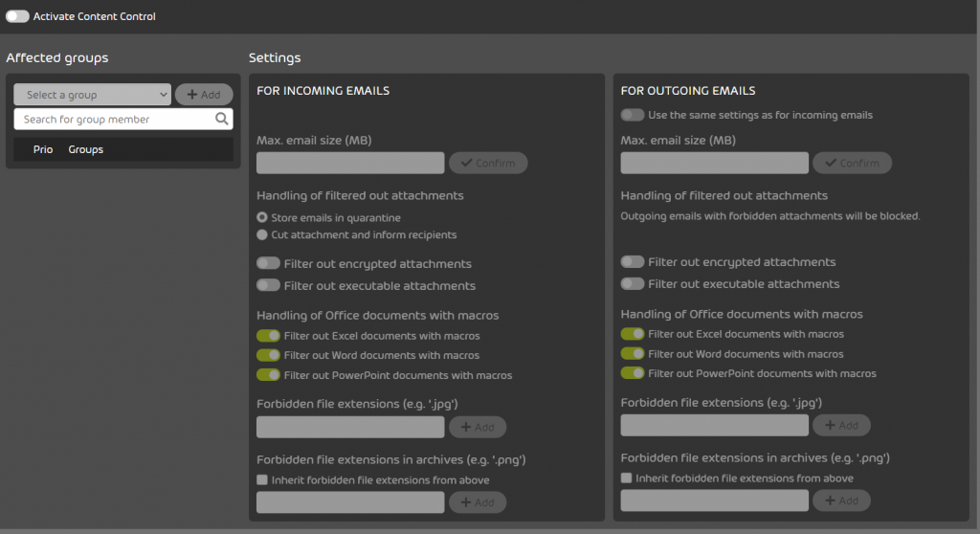Click incoming forbidden archive extensions field

350,502
